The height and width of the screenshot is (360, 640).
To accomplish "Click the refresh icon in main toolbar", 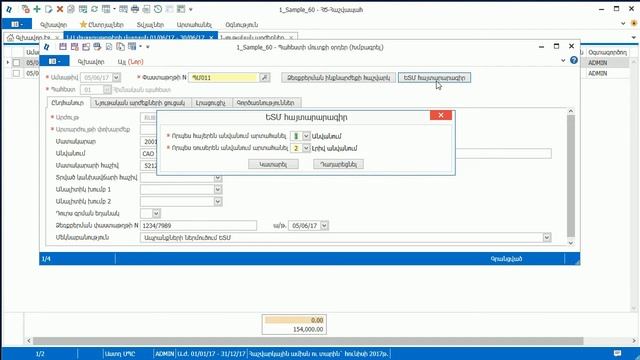I will click(x=94, y=9).
